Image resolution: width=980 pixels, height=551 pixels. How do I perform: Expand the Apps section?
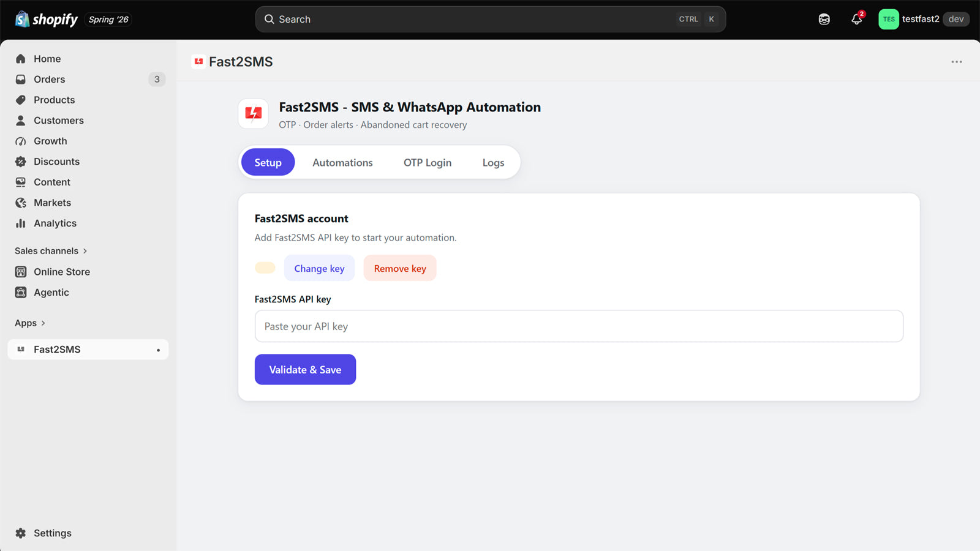pos(30,323)
